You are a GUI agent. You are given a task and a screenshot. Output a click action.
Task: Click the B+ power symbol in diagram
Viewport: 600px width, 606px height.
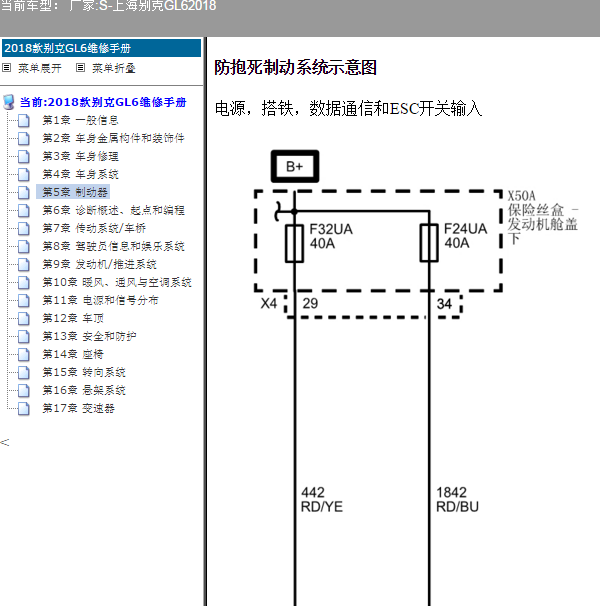[x=295, y=166]
